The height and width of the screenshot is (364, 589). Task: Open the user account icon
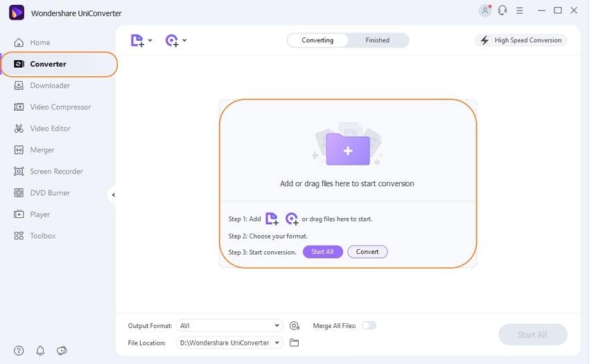(485, 10)
